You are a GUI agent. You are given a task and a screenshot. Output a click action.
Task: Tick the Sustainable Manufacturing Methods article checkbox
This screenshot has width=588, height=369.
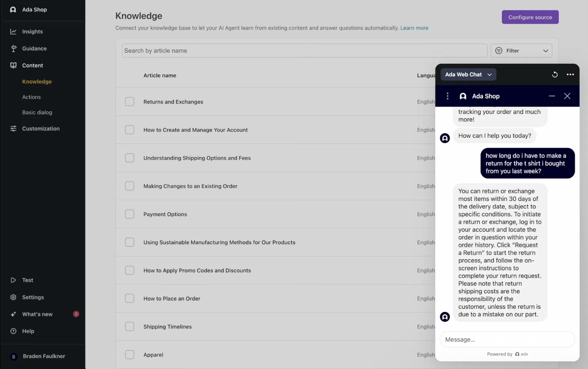pos(130,242)
